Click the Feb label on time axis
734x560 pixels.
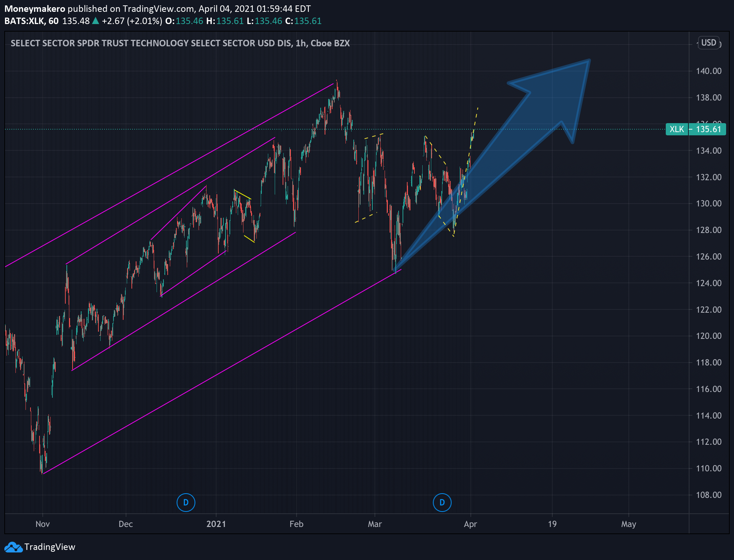[297, 524]
